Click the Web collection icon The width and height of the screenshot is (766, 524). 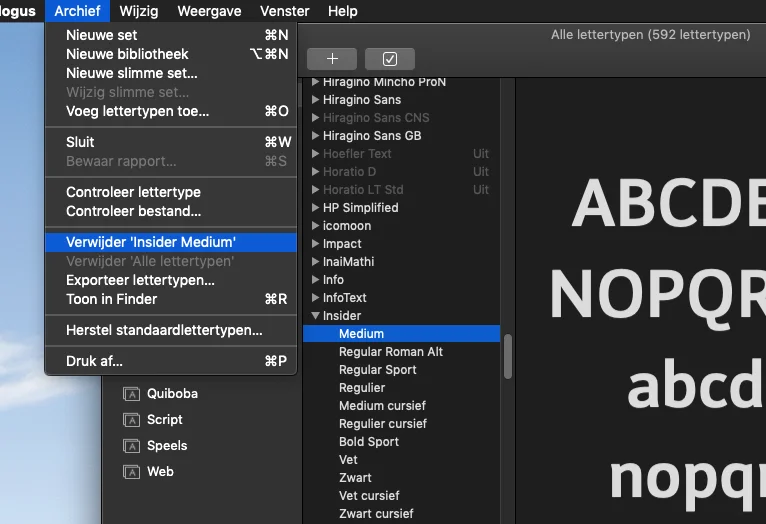[x=131, y=471]
